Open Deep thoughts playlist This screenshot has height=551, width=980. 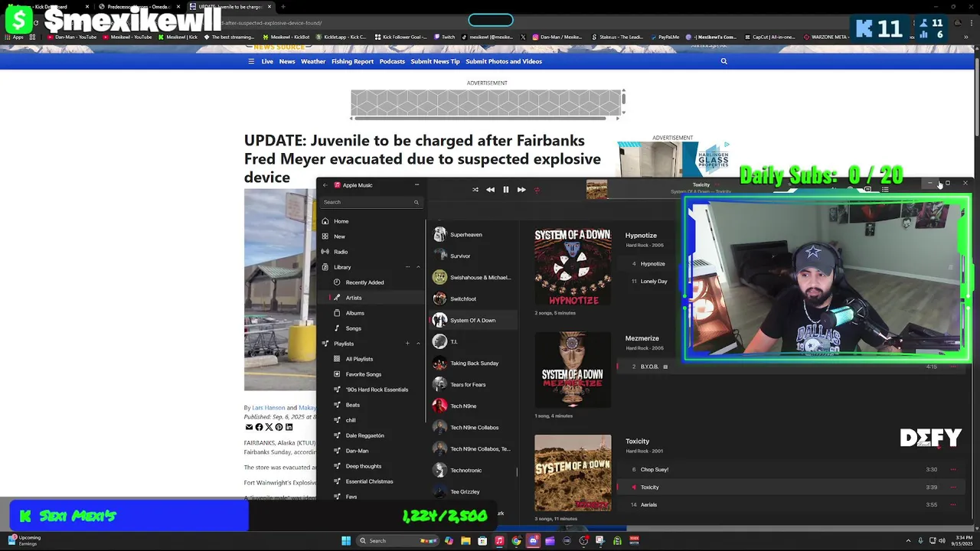click(371, 466)
